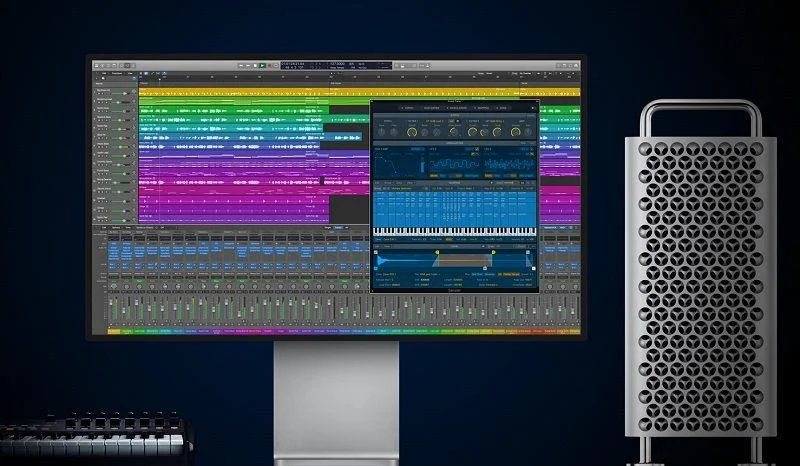Viewport: 800px width, 466px height.
Task: Open the Mapping tab in Sampler
Action: point(482,108)
